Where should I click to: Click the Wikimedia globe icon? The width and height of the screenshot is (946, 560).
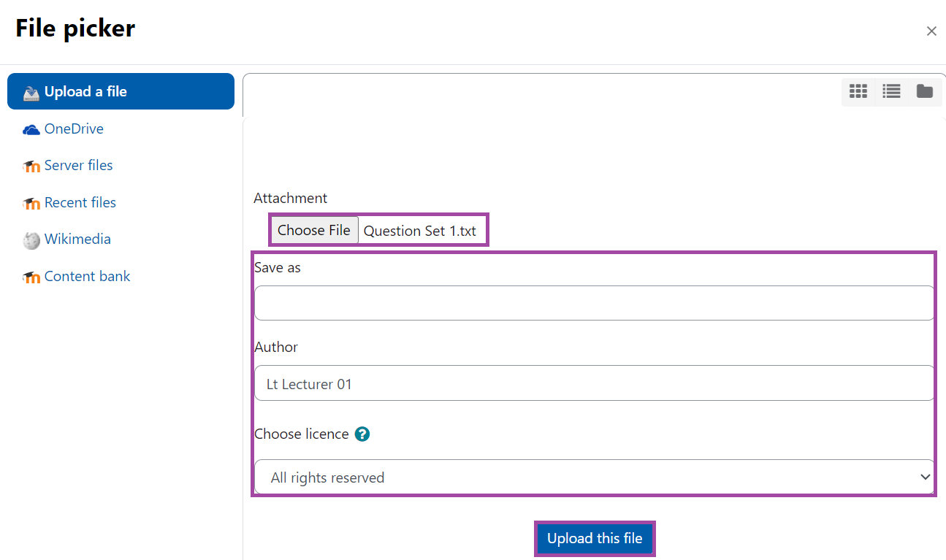pos(31,240)
